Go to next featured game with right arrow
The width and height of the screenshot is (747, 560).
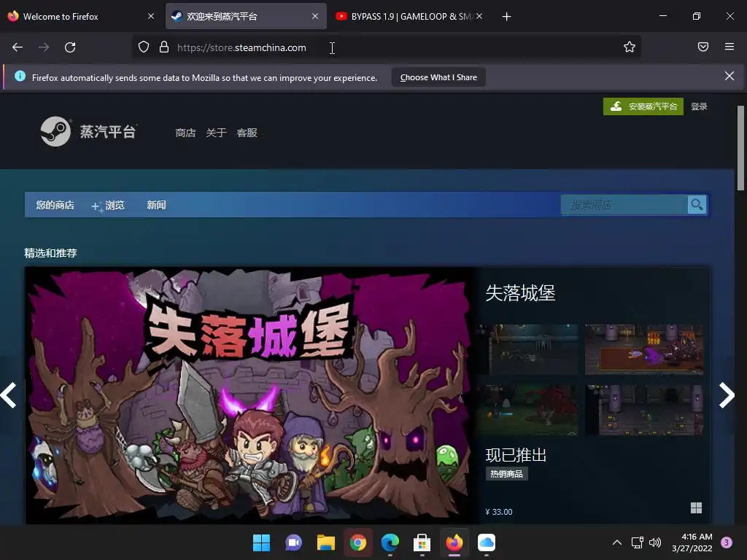click(727, 394)
